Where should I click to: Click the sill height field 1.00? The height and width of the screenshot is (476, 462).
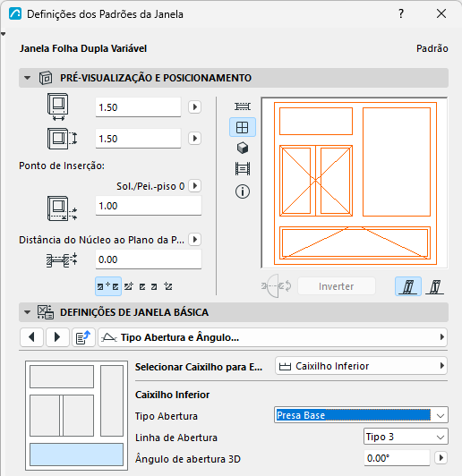coord(149,206)
